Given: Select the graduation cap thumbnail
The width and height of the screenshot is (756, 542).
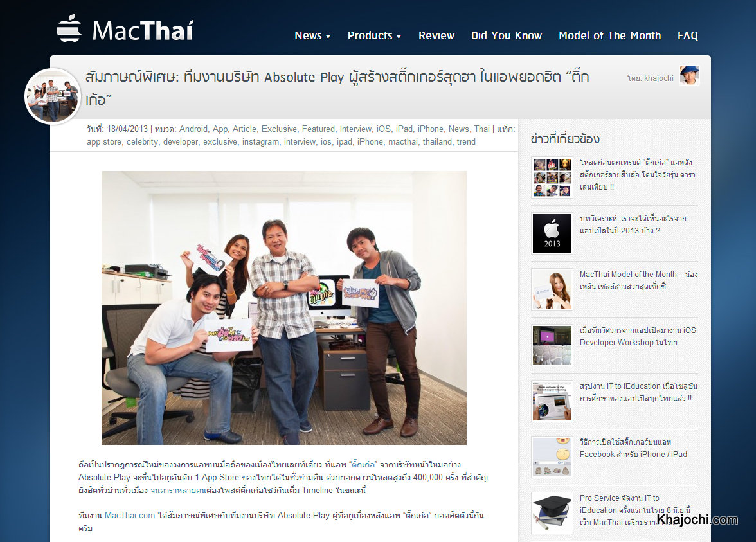Looking at the screenshot, I should pos(552,513).
